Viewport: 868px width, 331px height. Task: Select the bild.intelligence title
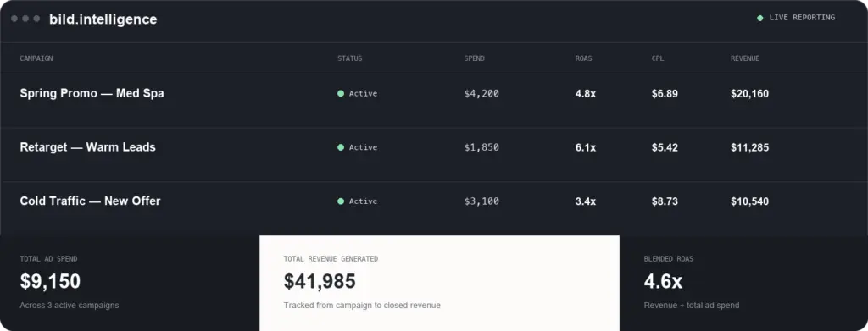click(x=103, y=19)
